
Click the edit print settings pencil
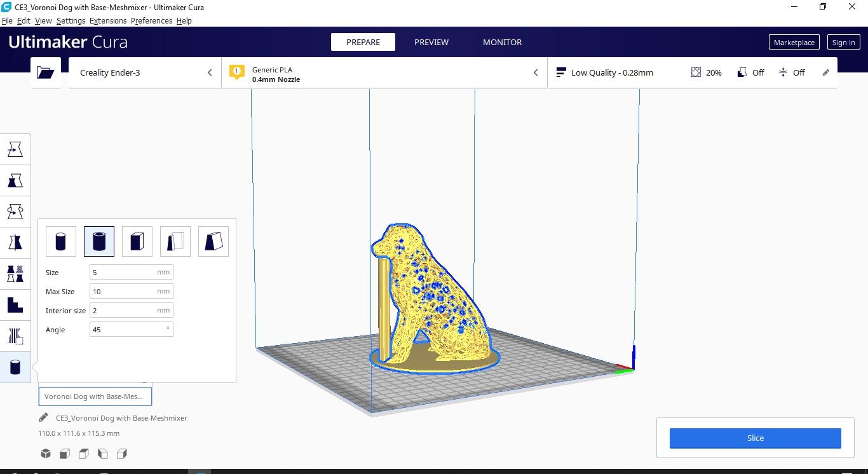click(x=826, y=72)
